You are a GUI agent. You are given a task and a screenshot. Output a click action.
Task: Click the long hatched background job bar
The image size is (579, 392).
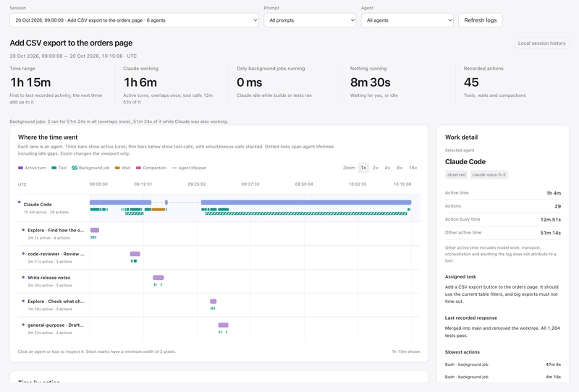pos(306,213)
